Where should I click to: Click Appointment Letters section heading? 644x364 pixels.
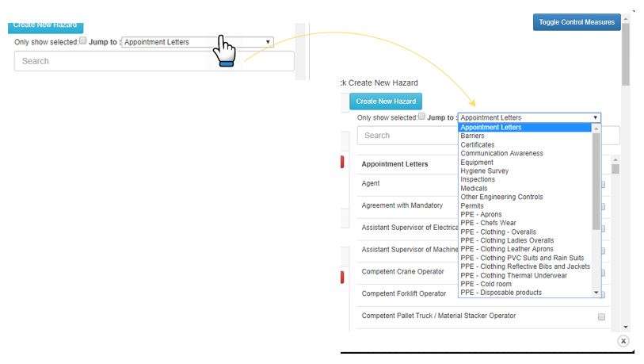click(x=394, y=164)
